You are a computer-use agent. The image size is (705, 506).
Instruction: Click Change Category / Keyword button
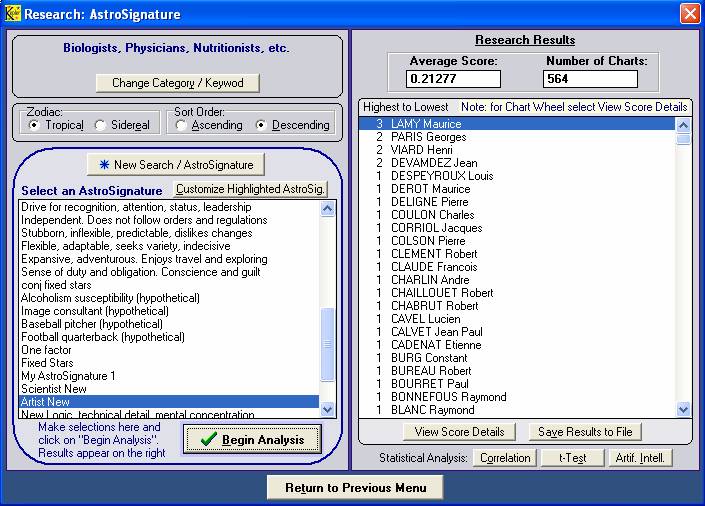[x=177, y=83]
